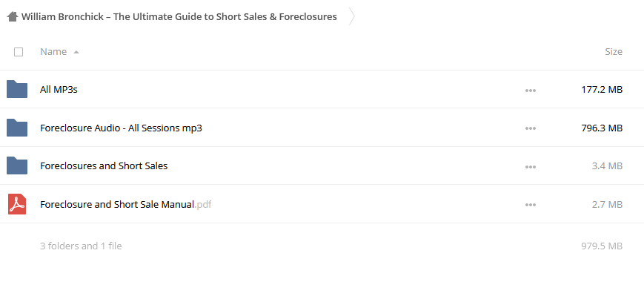644x282 pixels.
Task: Click the red PDF file icon
Action: click(x=17, y=204)
